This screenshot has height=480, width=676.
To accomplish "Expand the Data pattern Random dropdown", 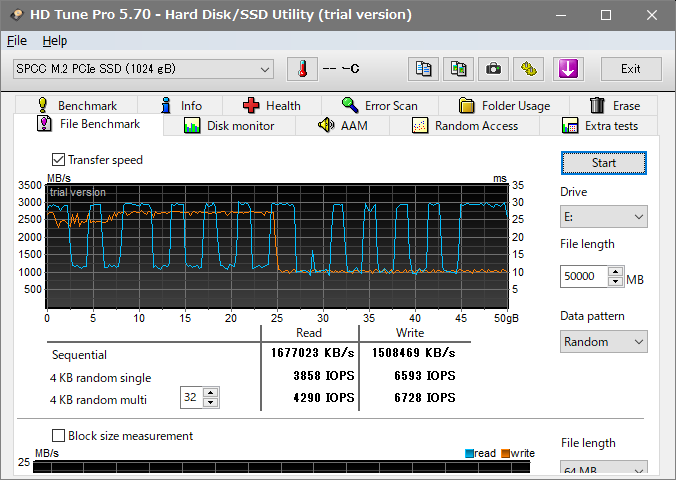I will (604, 342).
